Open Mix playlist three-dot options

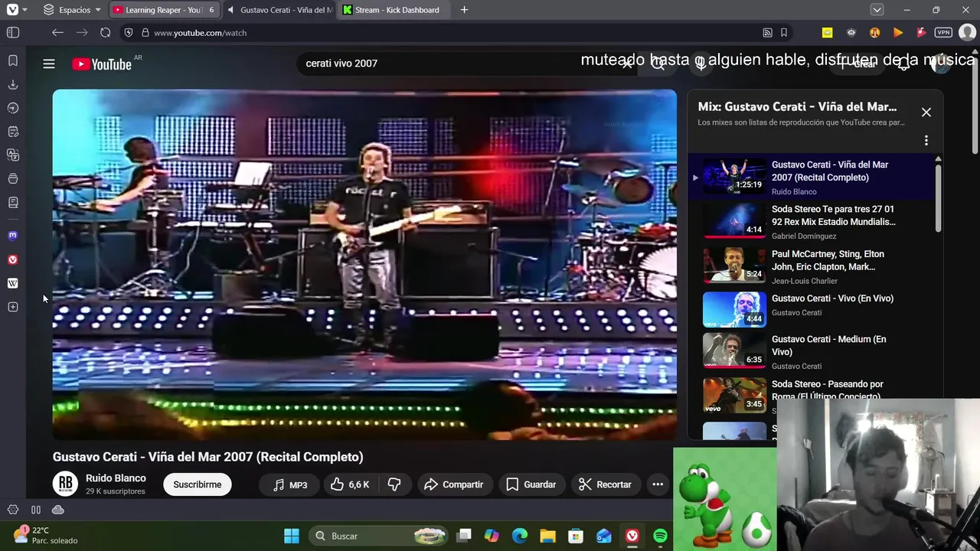926,141
